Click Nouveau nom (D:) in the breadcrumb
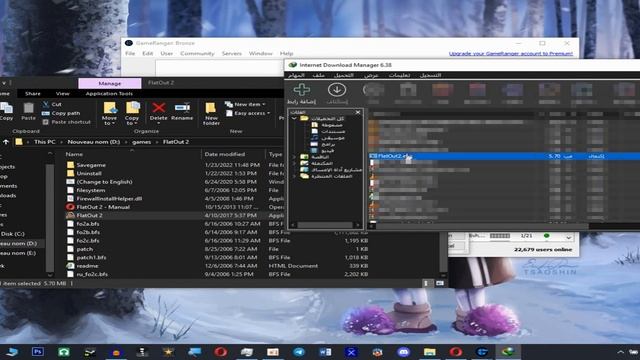 click(x=93, y=142)
